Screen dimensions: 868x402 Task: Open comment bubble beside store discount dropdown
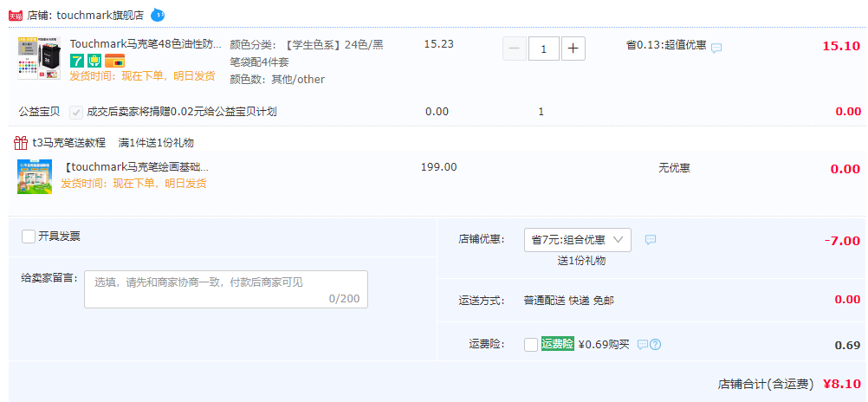(651, 239)
